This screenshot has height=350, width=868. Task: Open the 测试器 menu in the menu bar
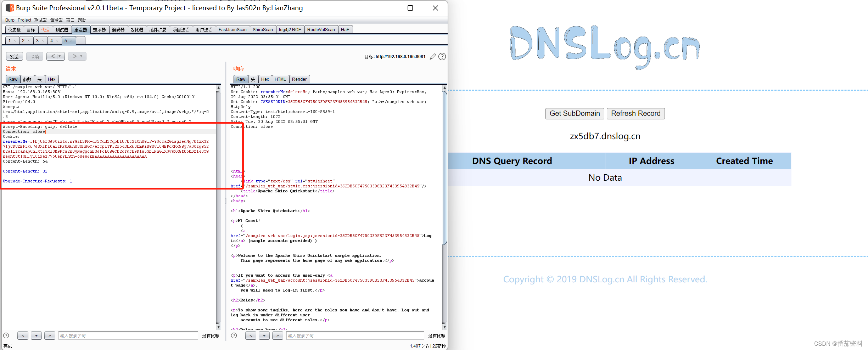click(40, 20)
